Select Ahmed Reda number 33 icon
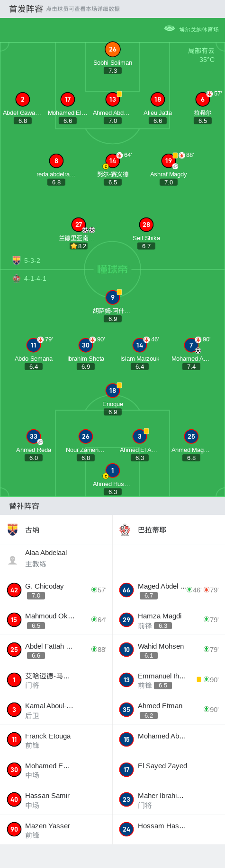The width and height of the screenshot is (225, 868). point(34,436)
